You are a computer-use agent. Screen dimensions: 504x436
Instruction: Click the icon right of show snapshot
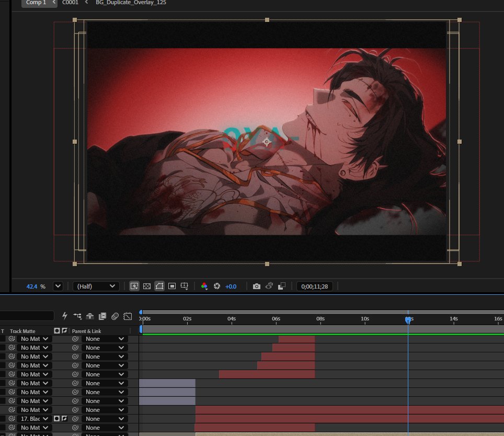pyautogui.click(x=282, y=286)
